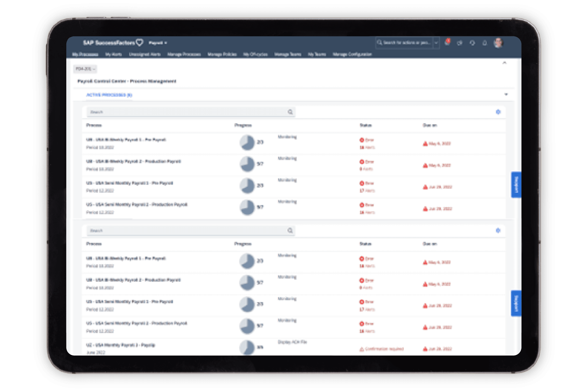Viewport: 588px width, 392px height.
Task: Click the top table's blue settings gear
Action: [498, 112]
